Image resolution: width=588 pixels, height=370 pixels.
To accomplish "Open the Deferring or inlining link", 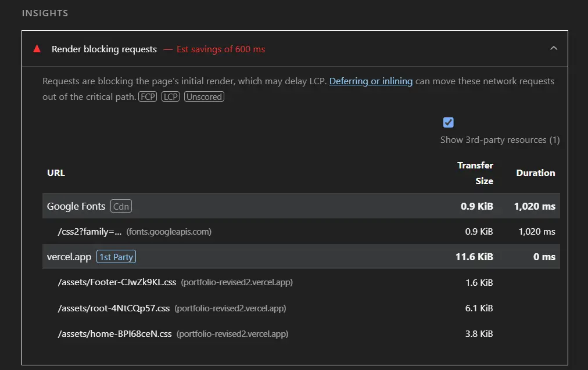I will (371, 81).
